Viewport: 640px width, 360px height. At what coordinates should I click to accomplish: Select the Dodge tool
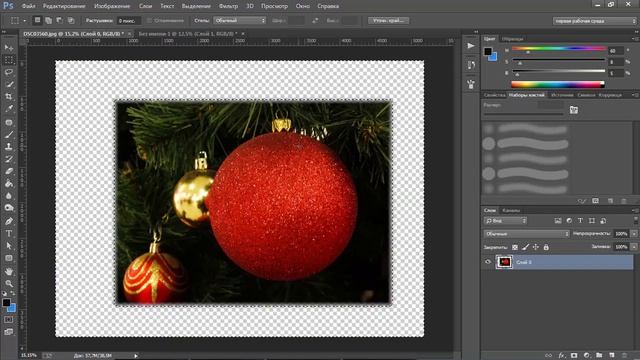click(x=9, y=208)
